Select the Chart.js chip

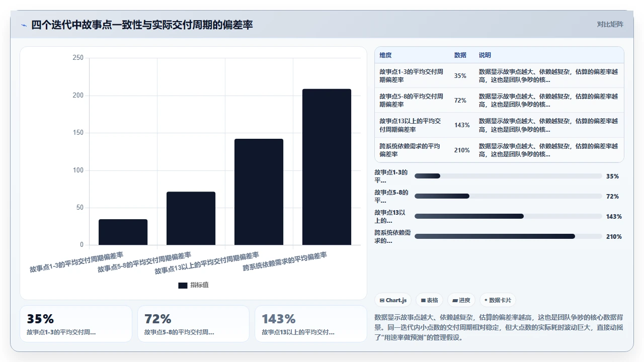pyautogui.click(x=393, y=300)
